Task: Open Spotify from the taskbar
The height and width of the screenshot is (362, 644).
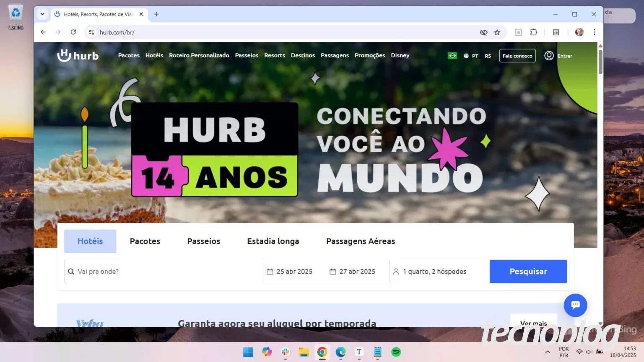Action: pos(396,352)
